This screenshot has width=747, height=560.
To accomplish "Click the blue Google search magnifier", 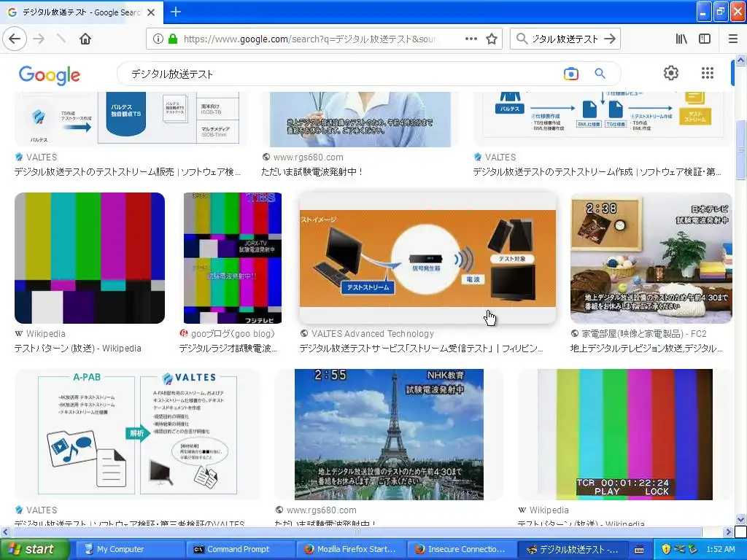I will coord(600,74).
